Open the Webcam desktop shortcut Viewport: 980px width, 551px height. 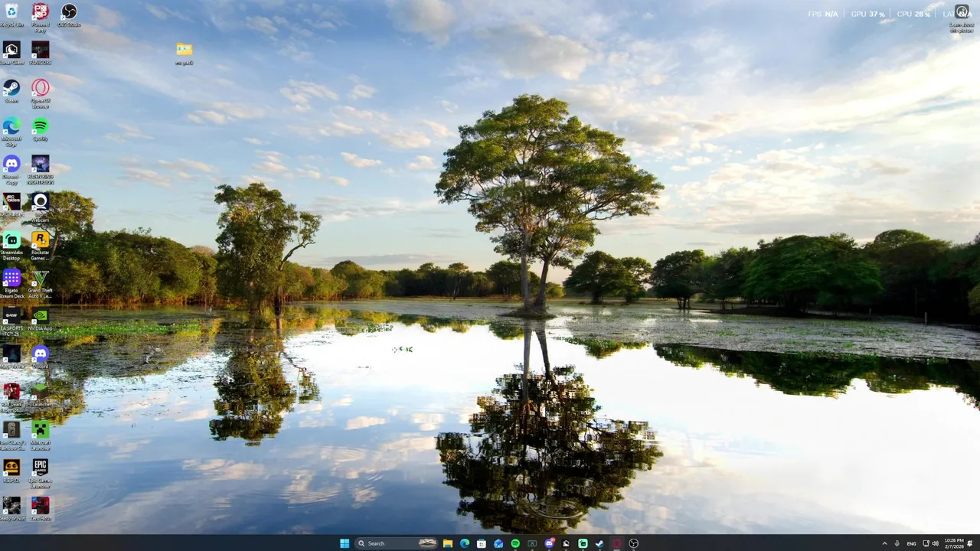pos(41,207)
